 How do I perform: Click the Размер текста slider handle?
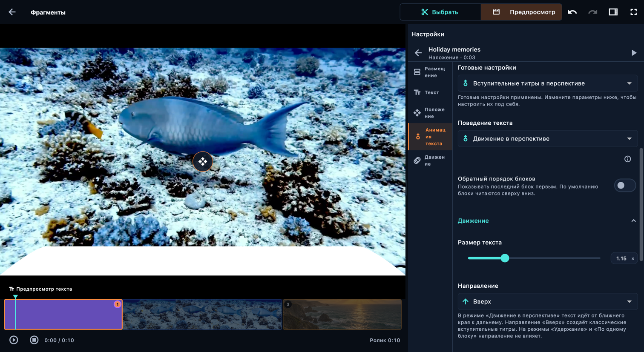[505, 258]
